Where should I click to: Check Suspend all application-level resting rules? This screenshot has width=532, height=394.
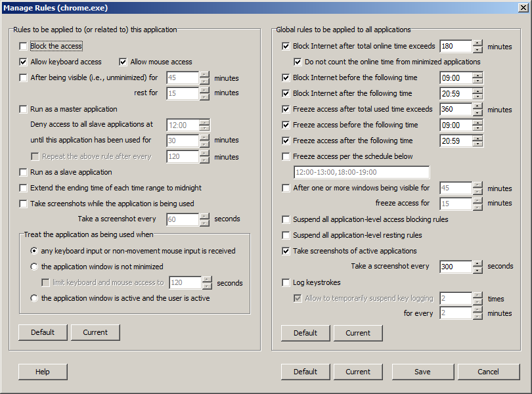pos(286,235)
